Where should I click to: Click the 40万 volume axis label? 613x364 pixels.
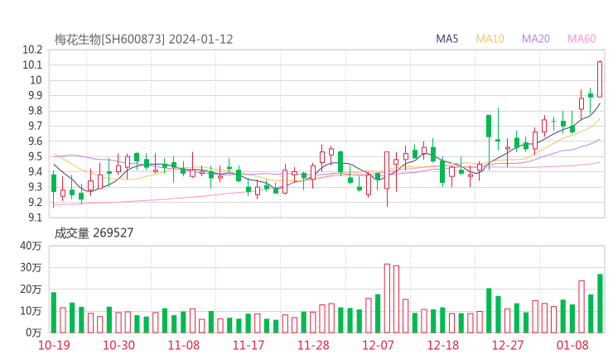[31, 246]
